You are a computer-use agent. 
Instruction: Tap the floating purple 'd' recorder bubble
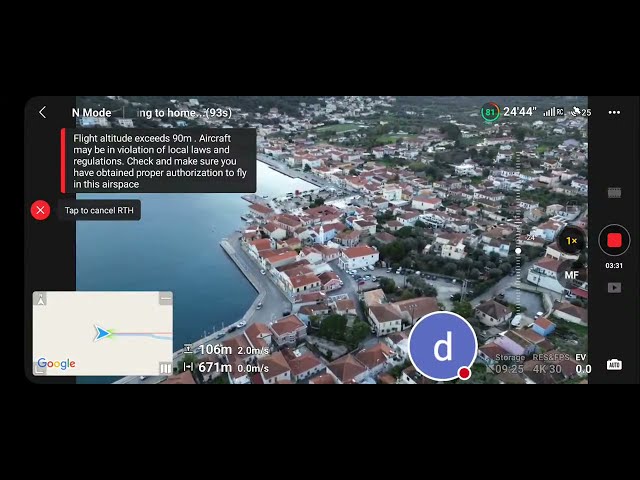[x=443, y=346]
